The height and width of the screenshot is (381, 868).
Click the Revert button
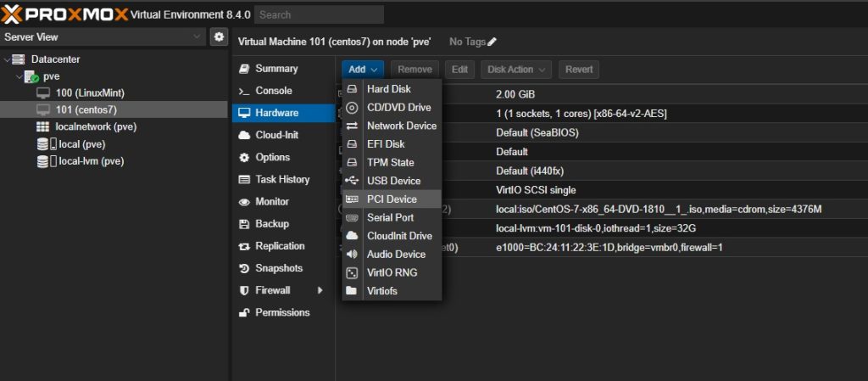578,70
